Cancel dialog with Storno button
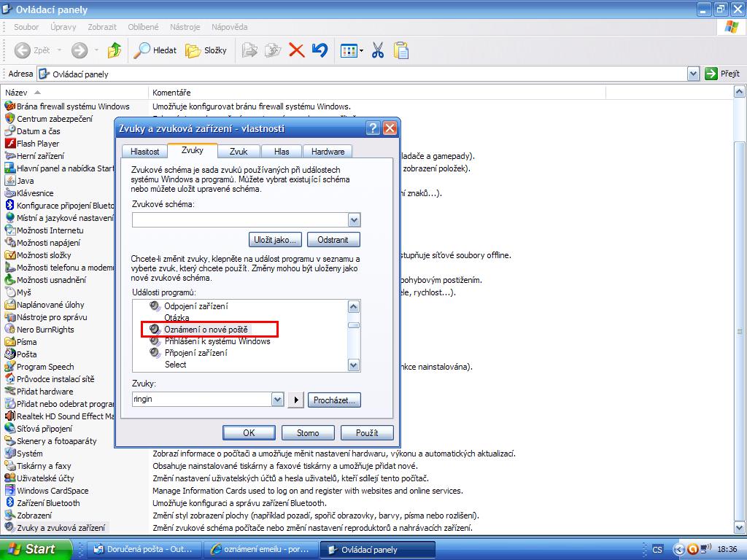747x560 pixels. [308, 433]
